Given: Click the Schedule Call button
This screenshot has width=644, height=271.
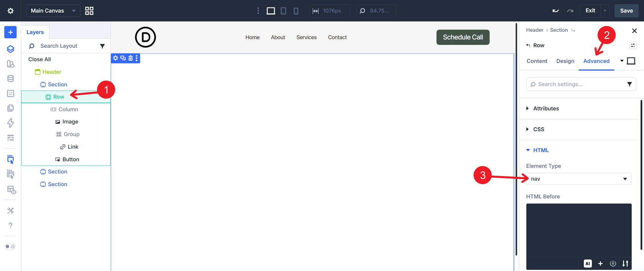Looking at the screenshot, I should pyautogui.click(x=463, y=37).
